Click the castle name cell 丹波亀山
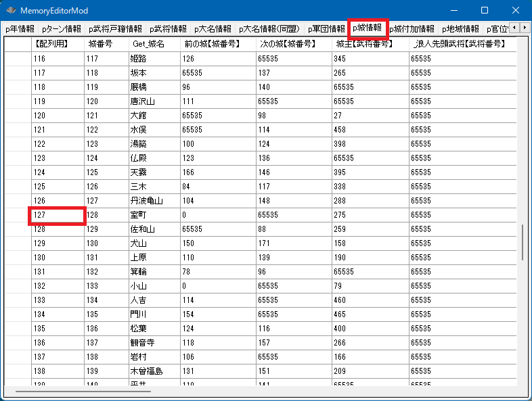532x401 pixels. tap(154, 201)
